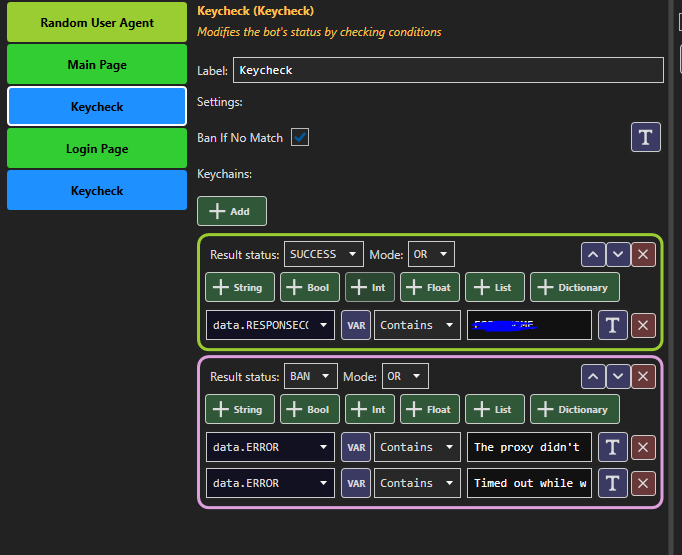
Task: Select the Random User Agent block
Action: pyautogui.click(x=97, y=22)
